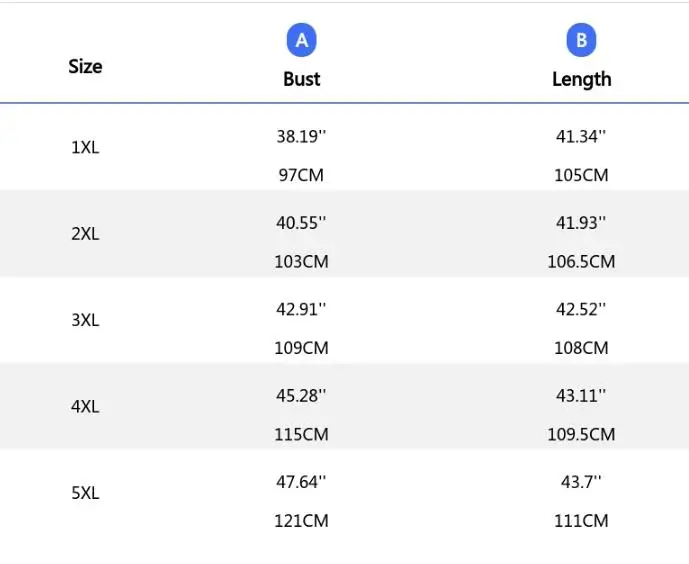
Task: Pick the 4XL size row label
Action: [x=85, y=407]
